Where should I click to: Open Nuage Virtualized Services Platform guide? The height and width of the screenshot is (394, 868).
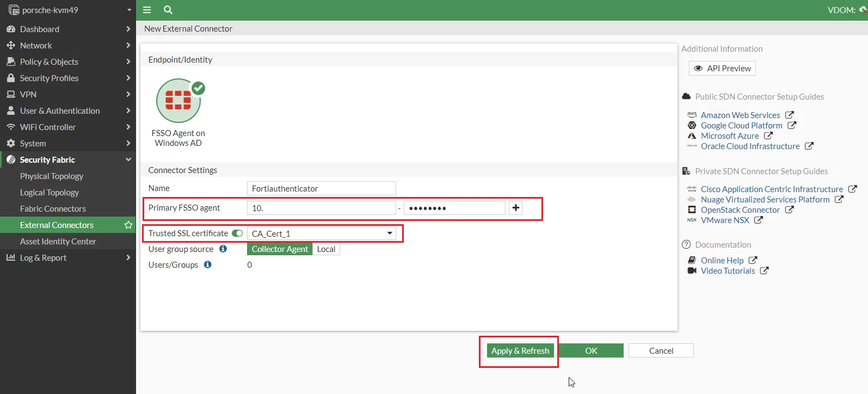click(765, 199)
